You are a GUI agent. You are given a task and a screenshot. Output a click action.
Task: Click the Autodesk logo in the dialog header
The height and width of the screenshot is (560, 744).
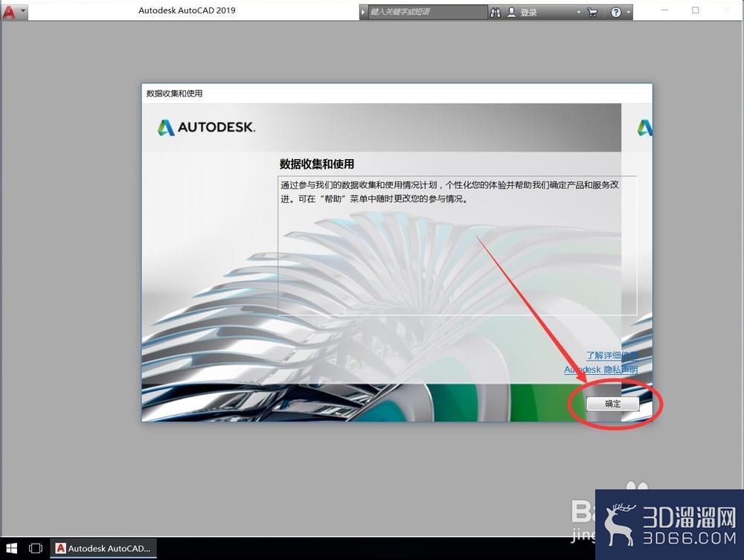[206, 127]
